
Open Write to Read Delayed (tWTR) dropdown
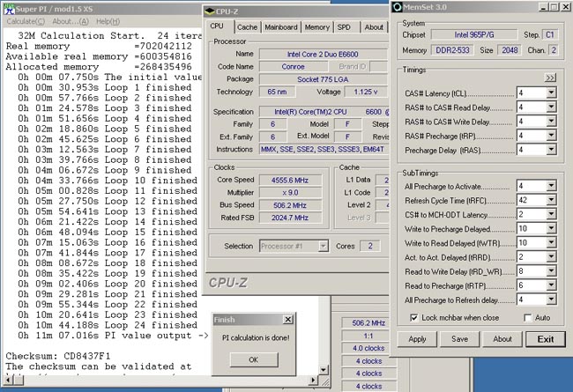point(551,242)
